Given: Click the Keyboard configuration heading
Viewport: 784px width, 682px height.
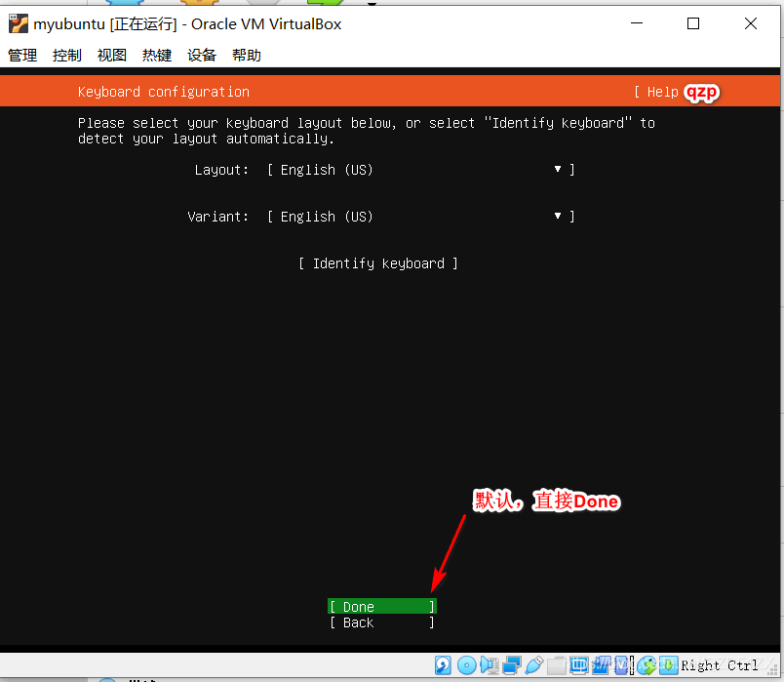Looking at the screenshot, I should pos(164,92).
